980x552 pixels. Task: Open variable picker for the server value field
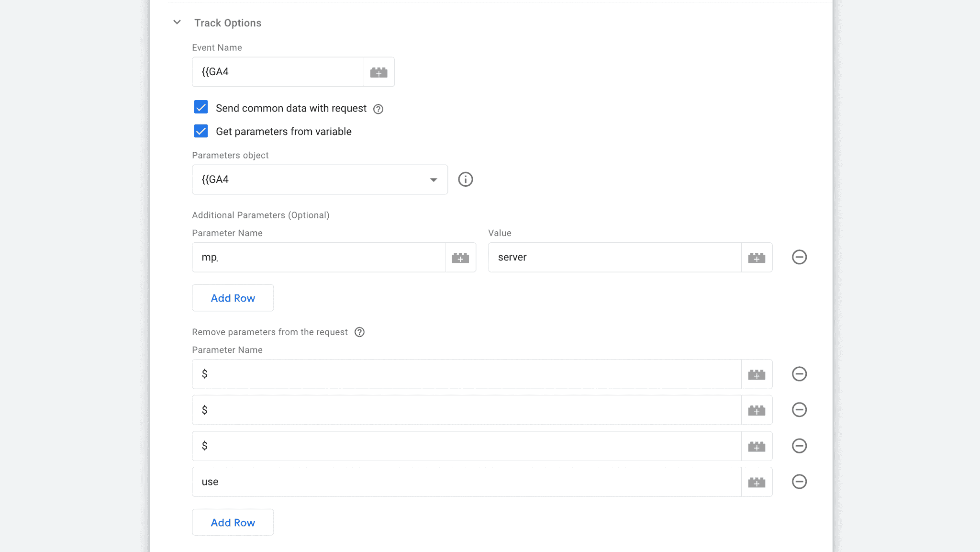757,257
